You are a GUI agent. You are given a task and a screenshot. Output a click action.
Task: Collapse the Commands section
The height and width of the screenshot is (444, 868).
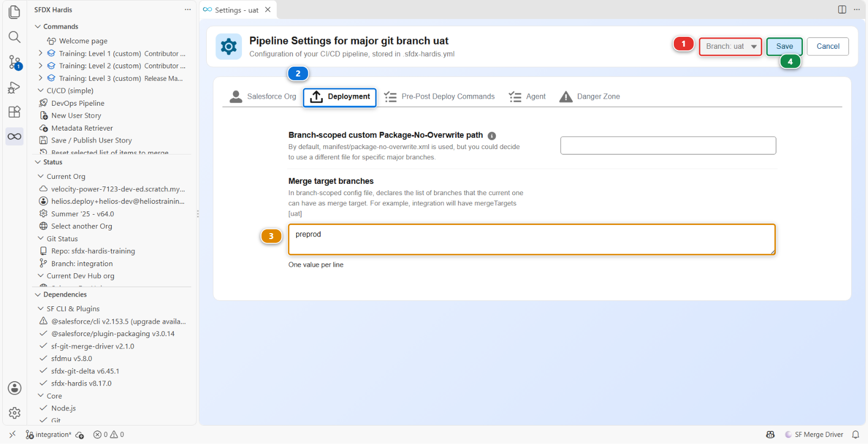tap(38, 27)
